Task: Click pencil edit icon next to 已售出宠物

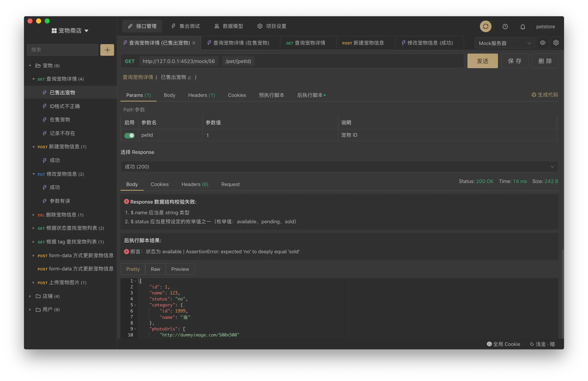Action: [x=190, y=78]
